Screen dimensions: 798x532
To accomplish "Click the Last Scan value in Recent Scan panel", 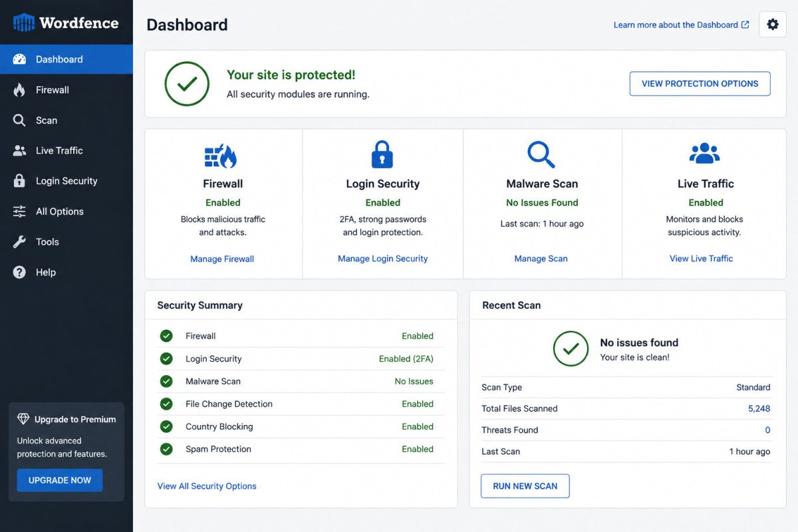I will 750,452.
